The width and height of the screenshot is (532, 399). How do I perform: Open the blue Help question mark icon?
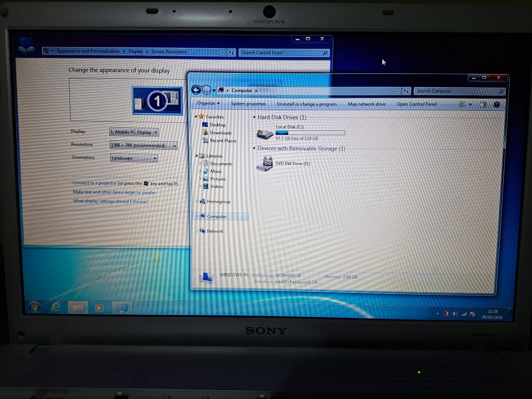(x=497, y=105)
